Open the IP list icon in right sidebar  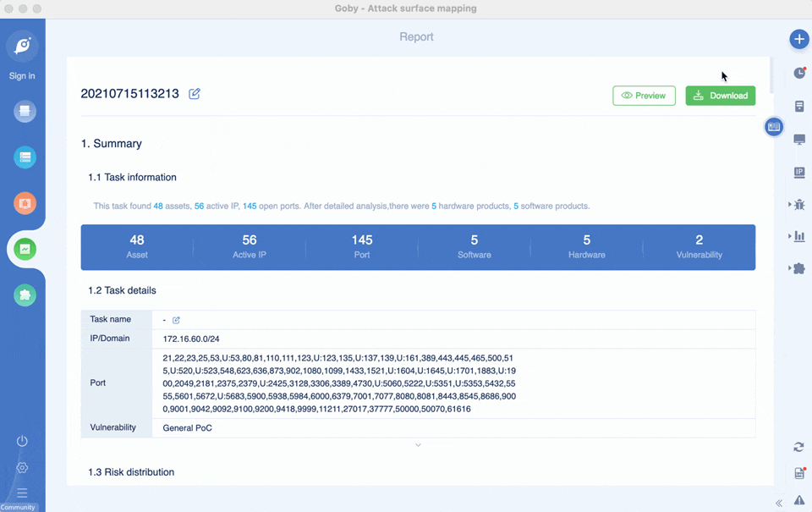[x=799, y=172]
